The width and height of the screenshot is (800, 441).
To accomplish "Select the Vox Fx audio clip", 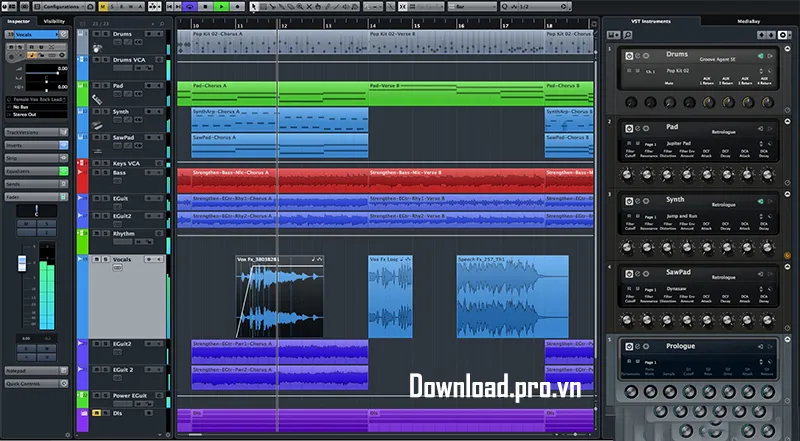I will click(x=280, y=296).
